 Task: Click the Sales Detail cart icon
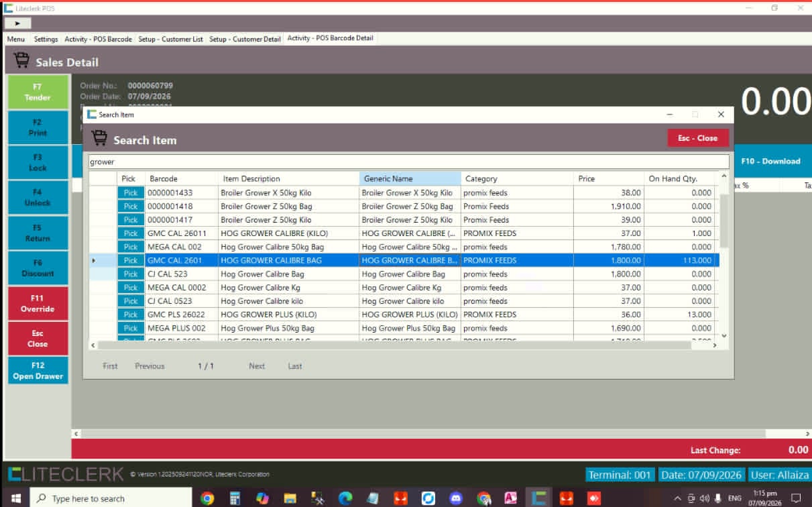pyautogui.click(x=21, y=61)
